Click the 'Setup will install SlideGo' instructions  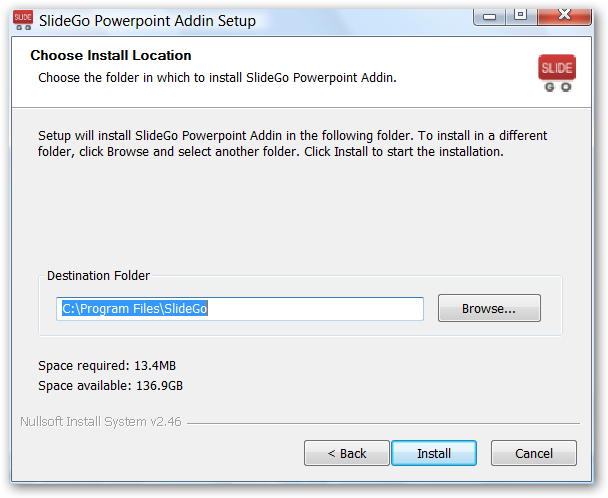[292, 144]
